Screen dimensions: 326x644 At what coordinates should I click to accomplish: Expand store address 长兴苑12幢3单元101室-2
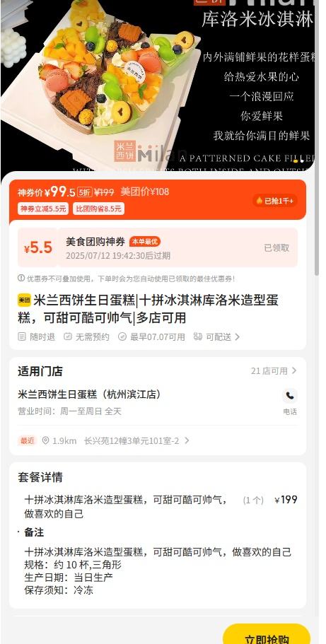tap(136, 440)
